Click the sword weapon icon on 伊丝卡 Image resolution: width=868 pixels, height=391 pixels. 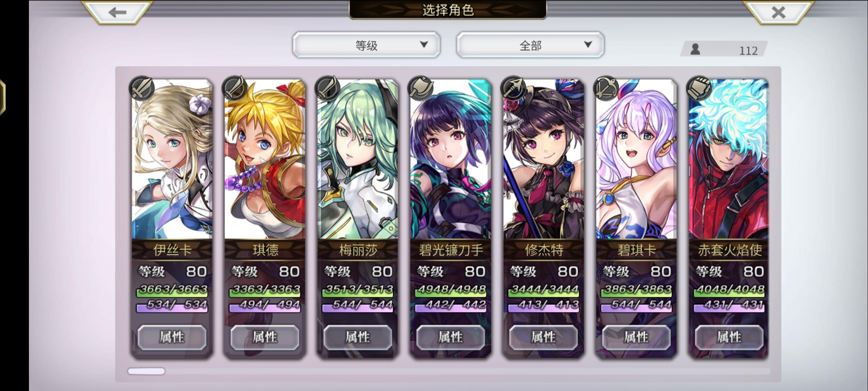pyautogui.click(x=142, y=88)
